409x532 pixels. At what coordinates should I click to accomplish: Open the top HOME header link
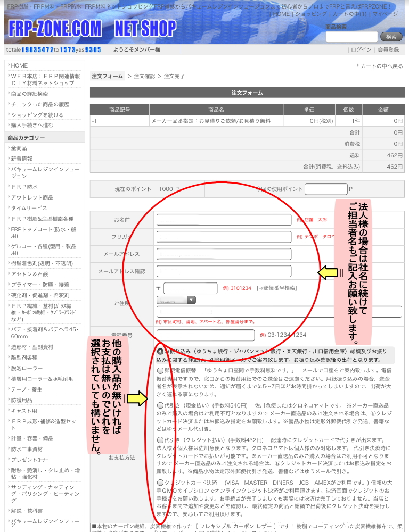pos(281,14)
